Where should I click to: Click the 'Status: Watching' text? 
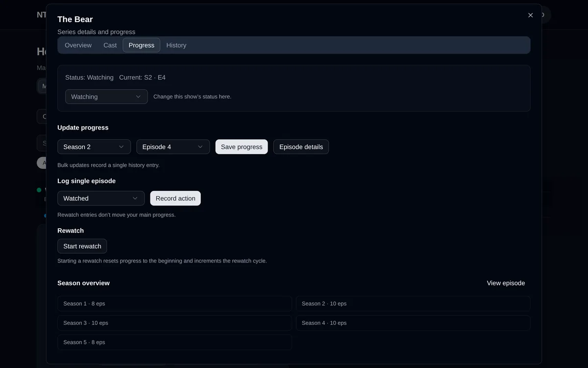click(x=89, y=78)
